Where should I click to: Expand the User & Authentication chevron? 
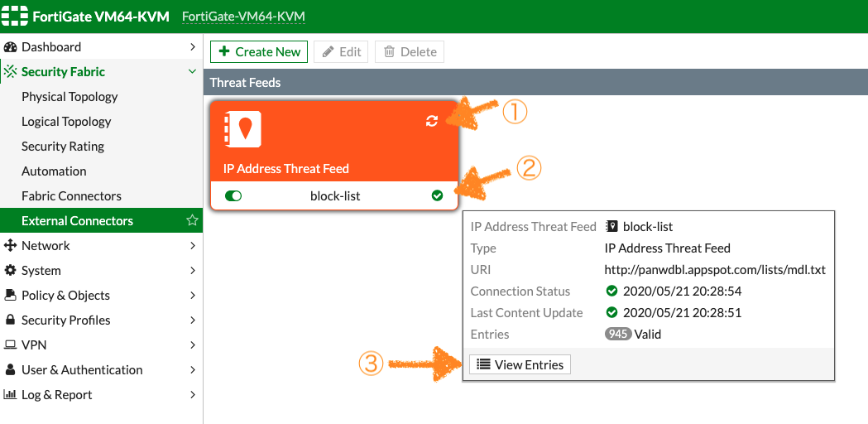coord(193,369)
